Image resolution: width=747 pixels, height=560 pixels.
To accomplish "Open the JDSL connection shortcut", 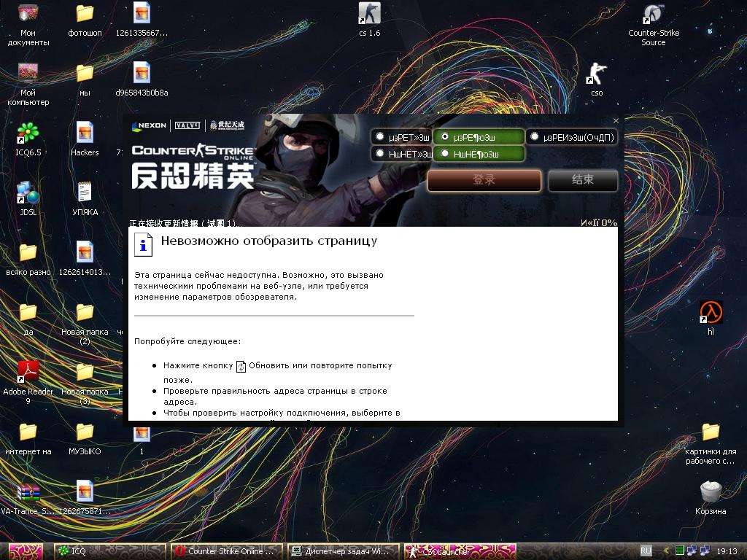I will (x=28, y=192).
